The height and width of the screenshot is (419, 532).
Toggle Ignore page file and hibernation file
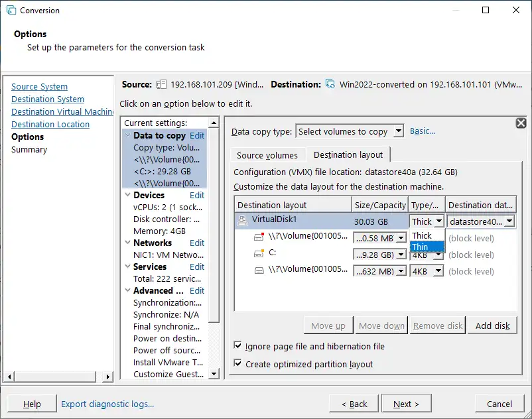point(238,345)
